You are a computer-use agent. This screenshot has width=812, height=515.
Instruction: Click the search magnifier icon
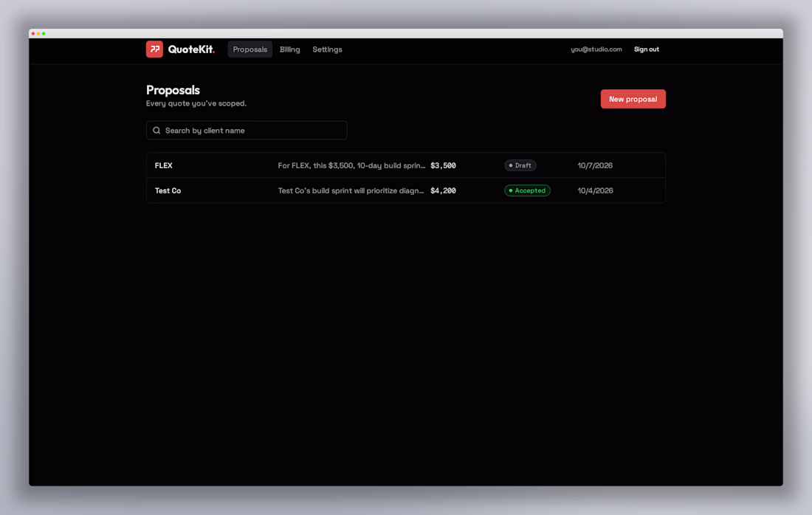pyautogui.click(x=156, y=131)
